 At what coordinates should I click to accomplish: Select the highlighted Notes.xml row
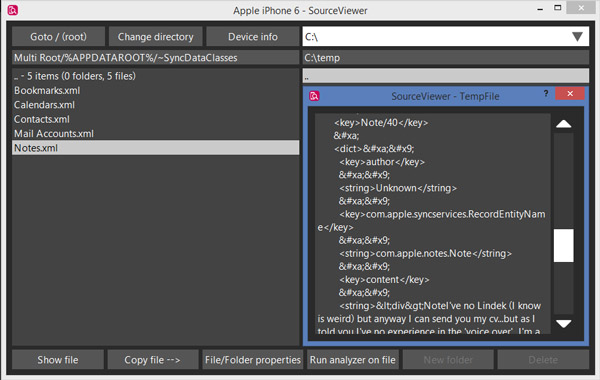pyautogui.click(x=155, y=148)
